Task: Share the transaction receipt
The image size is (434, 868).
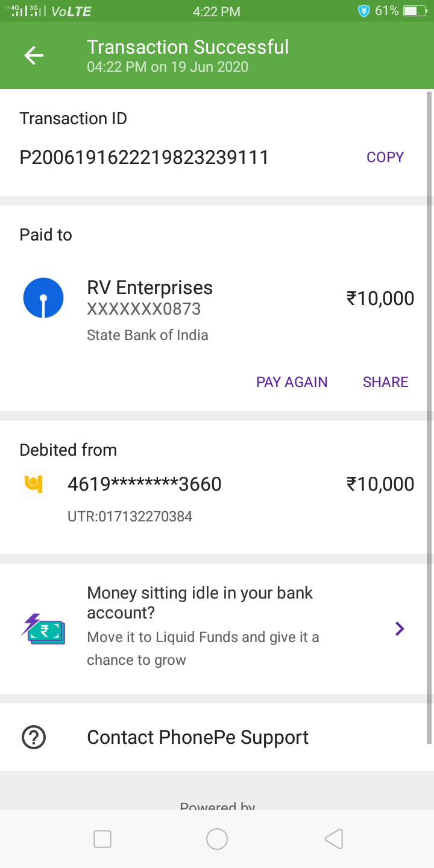Action: click(385, 382)
